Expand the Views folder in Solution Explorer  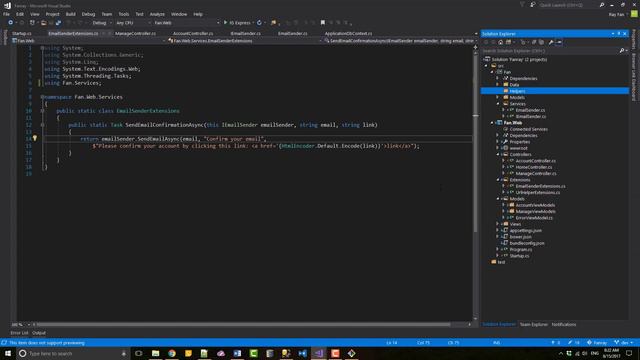pyautogui.click(x=498, y=224)
